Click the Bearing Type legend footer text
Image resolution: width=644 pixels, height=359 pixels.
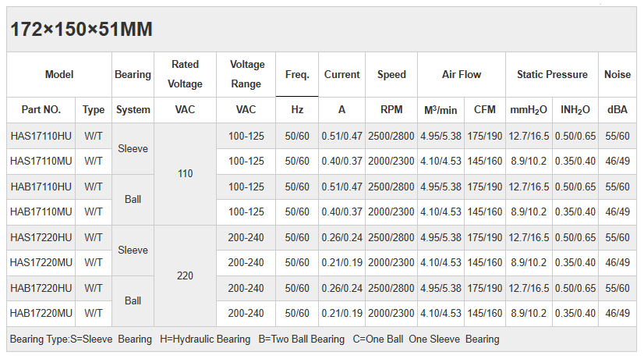[254, 339]
